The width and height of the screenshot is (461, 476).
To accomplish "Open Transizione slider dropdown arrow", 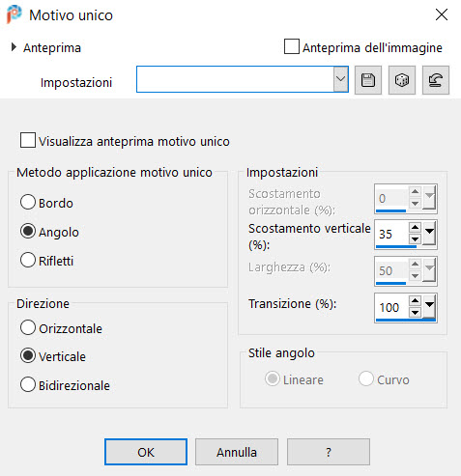I will click(429, 306).
